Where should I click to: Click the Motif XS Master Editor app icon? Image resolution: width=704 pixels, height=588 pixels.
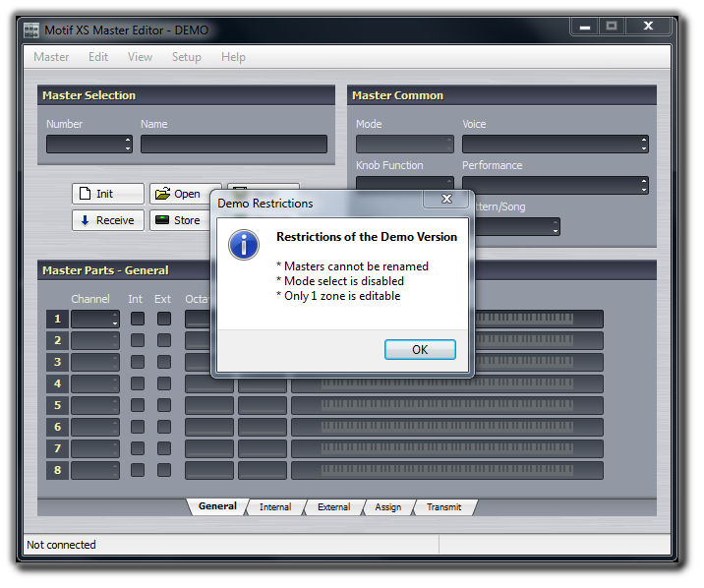(x=31, y=30)
